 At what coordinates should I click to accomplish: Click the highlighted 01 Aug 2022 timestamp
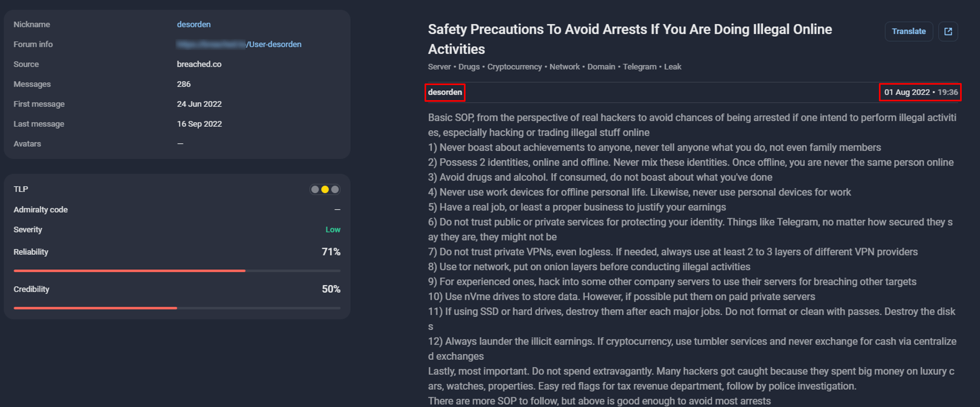920,92
